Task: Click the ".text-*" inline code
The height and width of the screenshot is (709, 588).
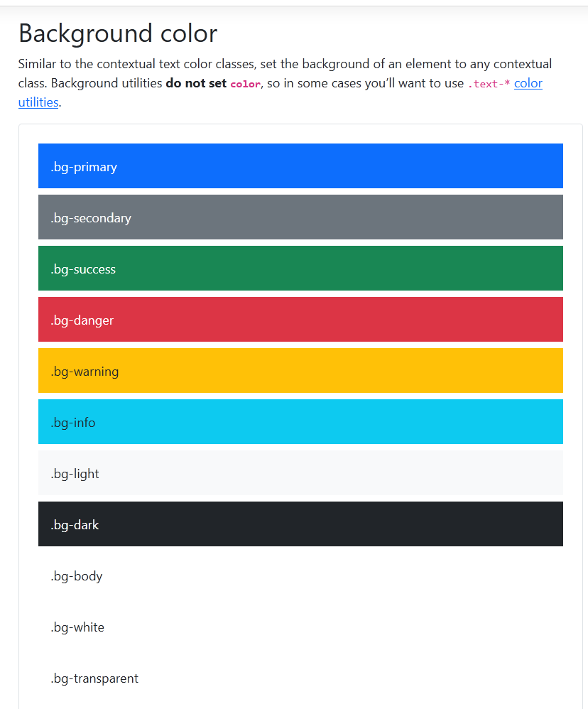Action: point(489,84)
